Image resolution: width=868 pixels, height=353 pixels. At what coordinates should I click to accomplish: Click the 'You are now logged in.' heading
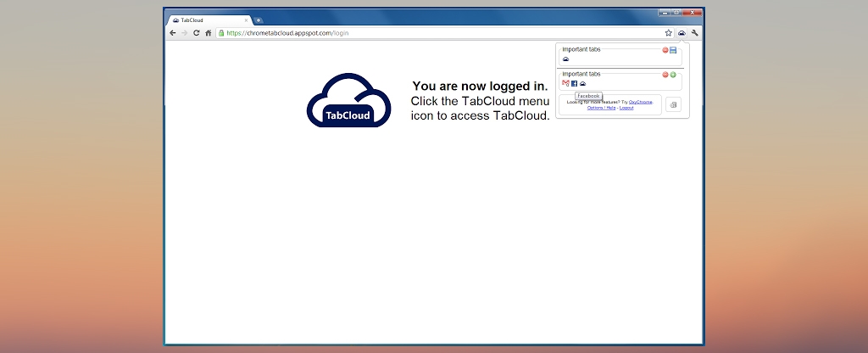pos(480,87)
